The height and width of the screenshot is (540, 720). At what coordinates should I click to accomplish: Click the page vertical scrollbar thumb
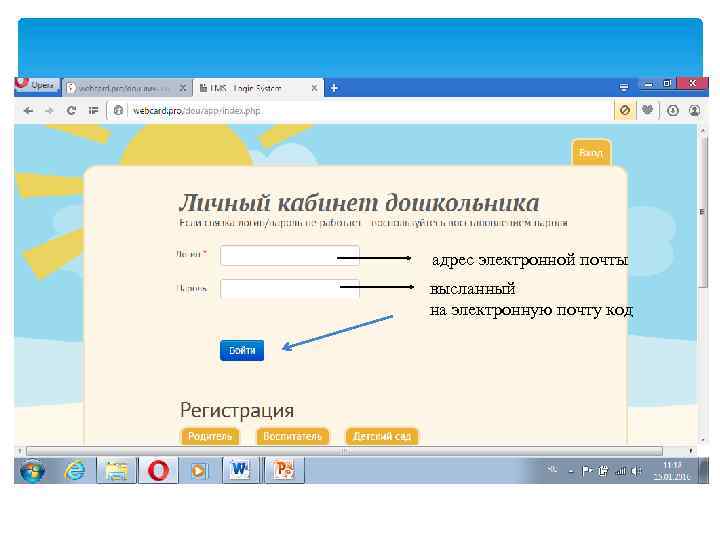703,211
